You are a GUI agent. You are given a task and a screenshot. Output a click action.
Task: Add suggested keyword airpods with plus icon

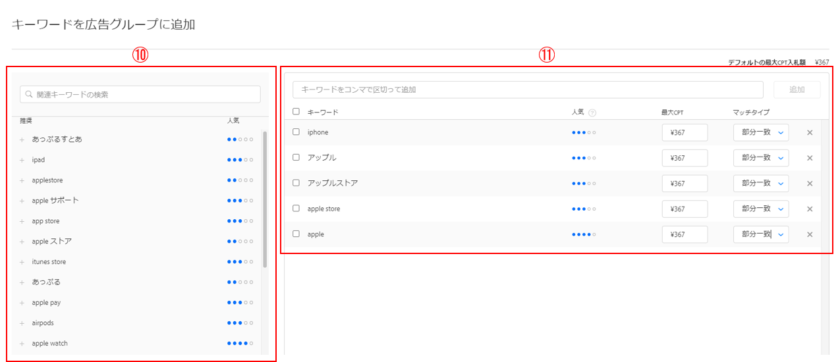click(22, 323)
